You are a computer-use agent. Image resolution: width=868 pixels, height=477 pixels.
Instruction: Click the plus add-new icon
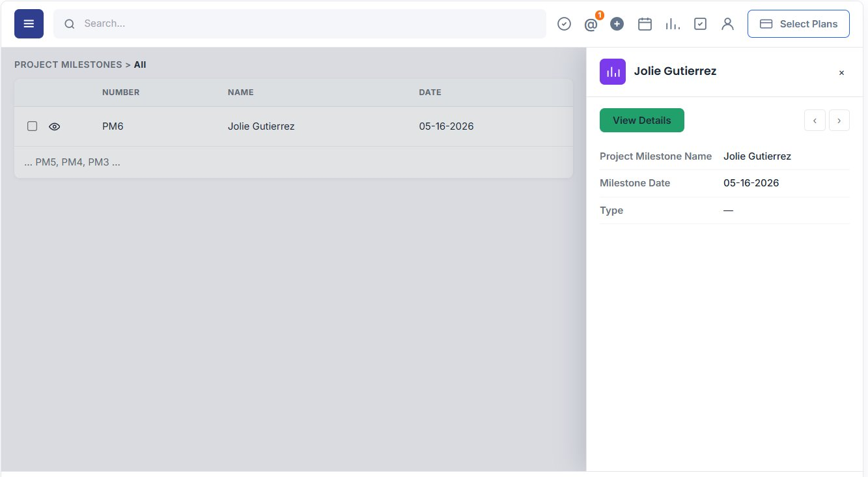click(x=617, y=24)
